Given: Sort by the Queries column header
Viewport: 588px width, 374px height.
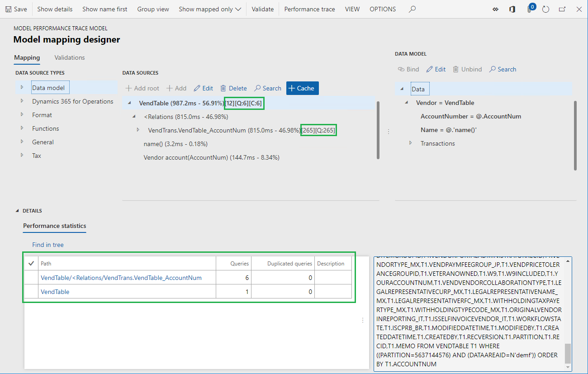Looking at the screenshot, I should click(x=240, y=263).
